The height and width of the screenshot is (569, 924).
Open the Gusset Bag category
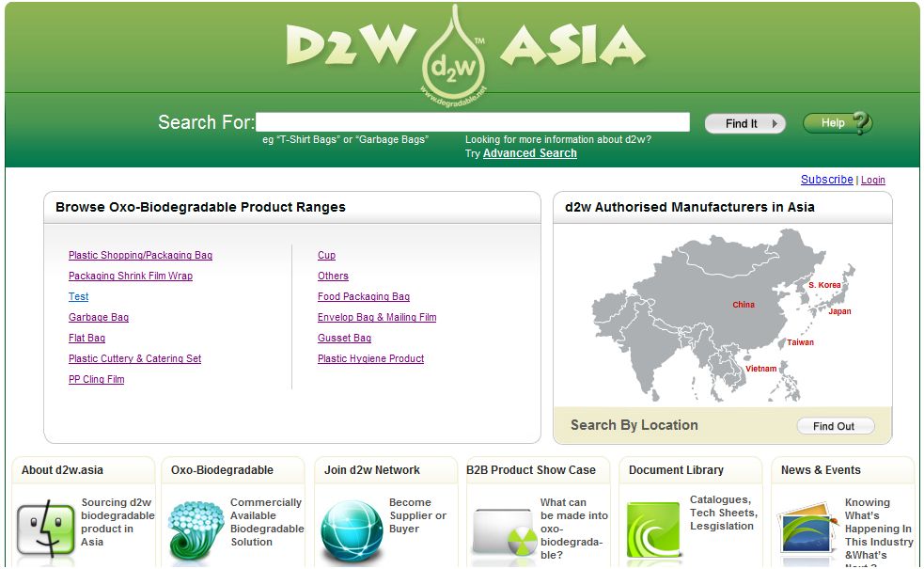[344, 338]
